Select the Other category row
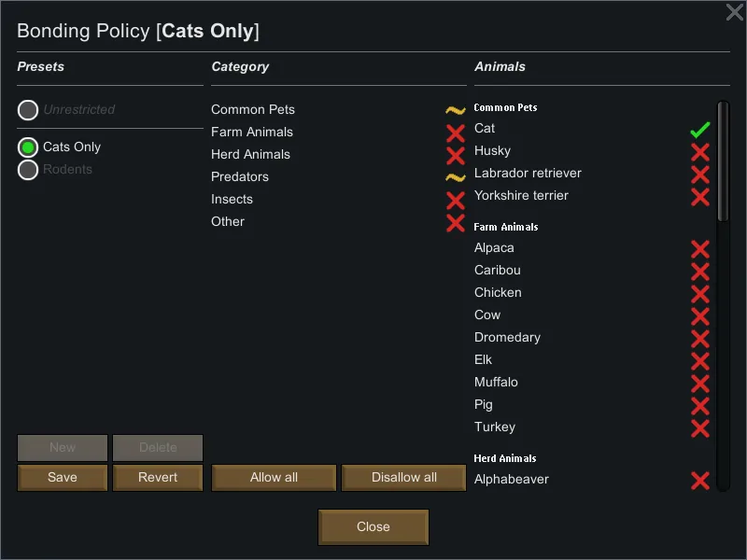The image size is (747, 560). (228, 222)
